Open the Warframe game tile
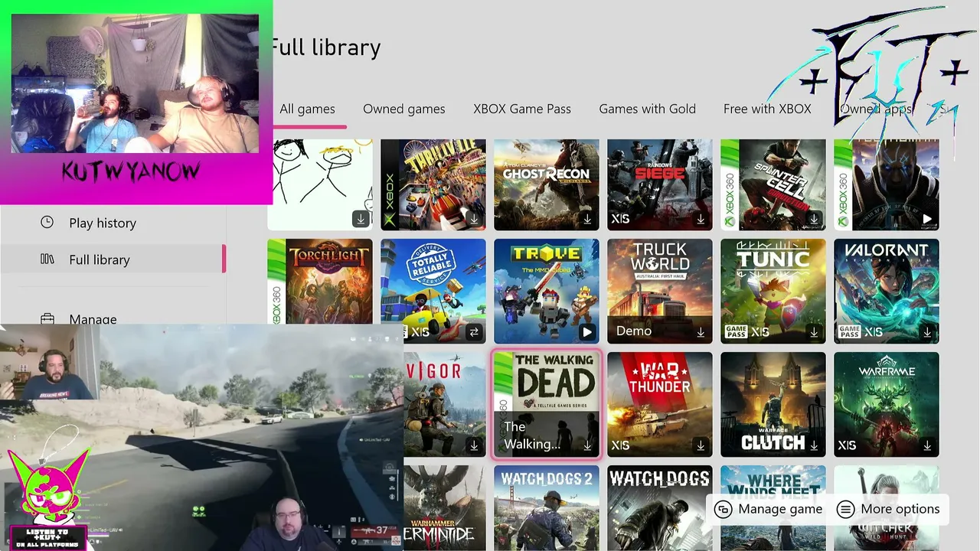The width and height of the screenshot is (980, 551). (x=887, y=405)
